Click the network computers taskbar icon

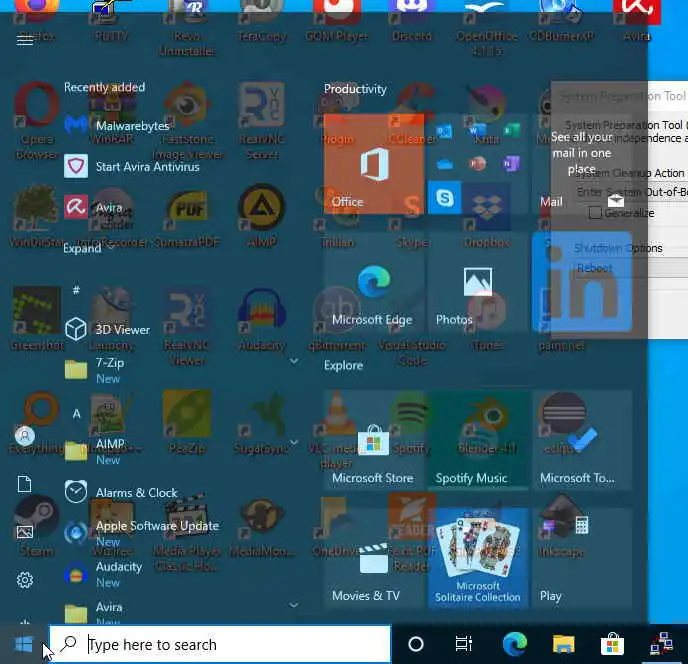662,644
